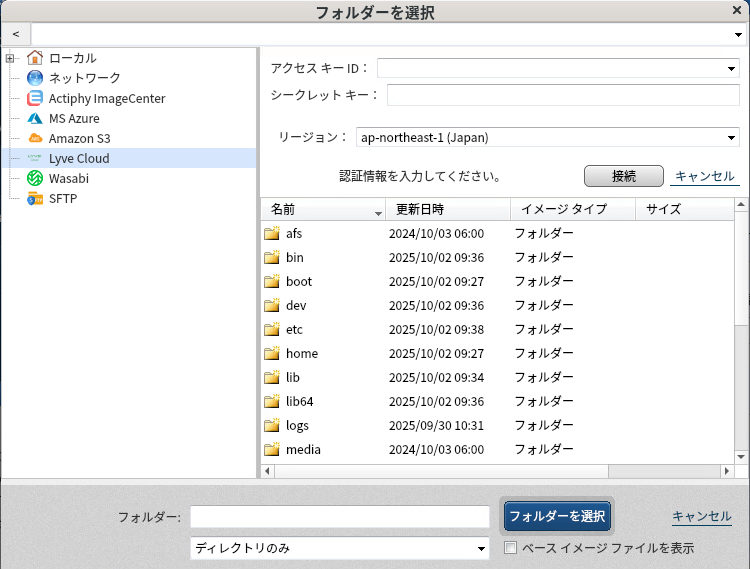This screenshot has height=569, width=750.
Task: Click the vertical scrollbar up arrow
Action: pyautogui.click(x=741, y=205)
